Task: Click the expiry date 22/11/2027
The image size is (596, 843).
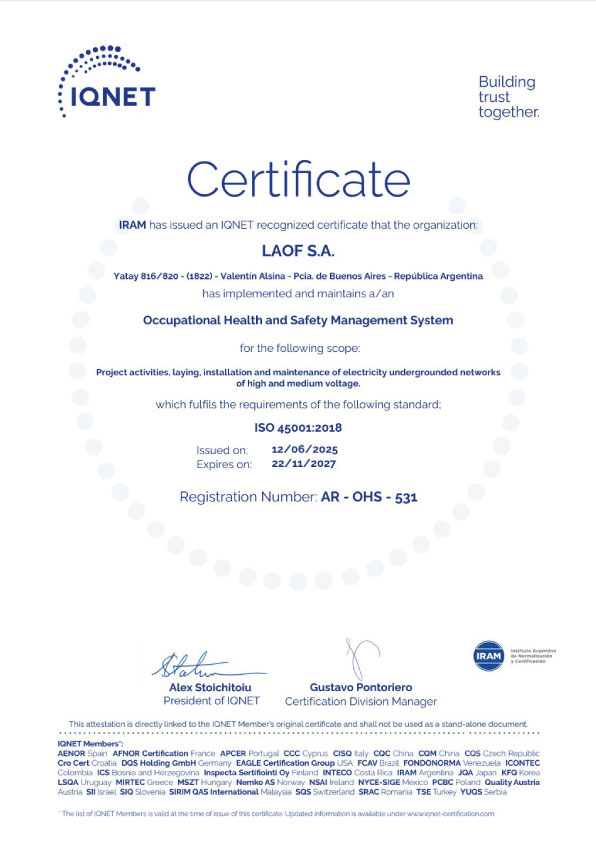Action: point(304,463)
